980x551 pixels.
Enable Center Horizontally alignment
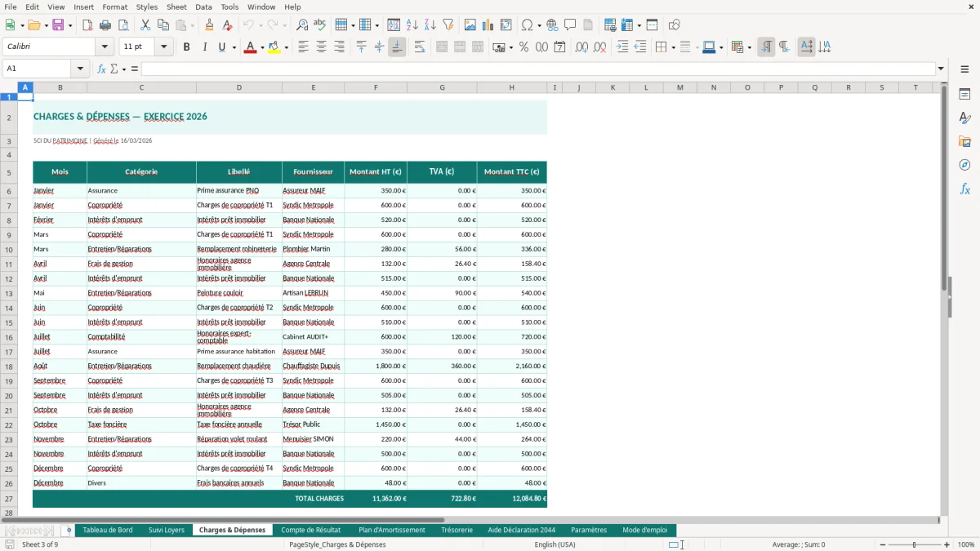point(322,47)
